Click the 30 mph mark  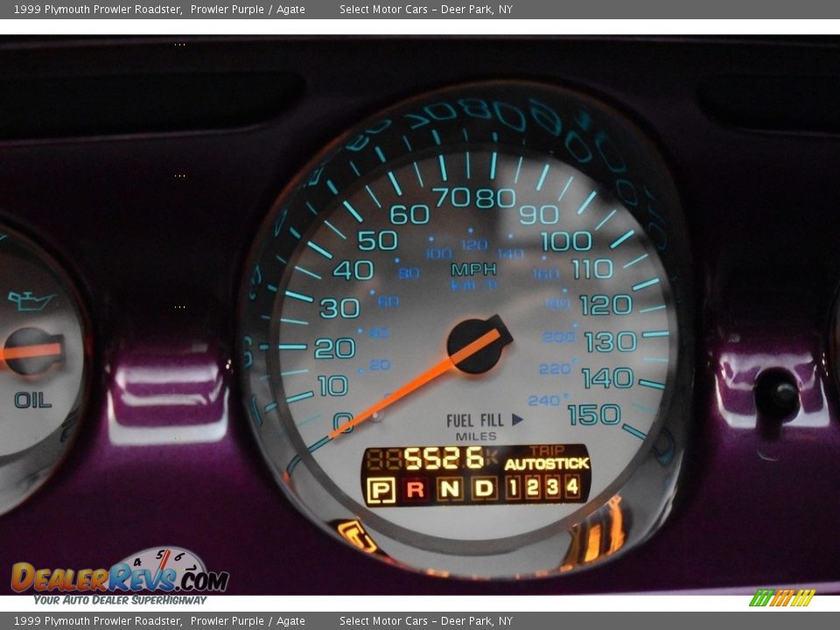click(x=339, y=309)
